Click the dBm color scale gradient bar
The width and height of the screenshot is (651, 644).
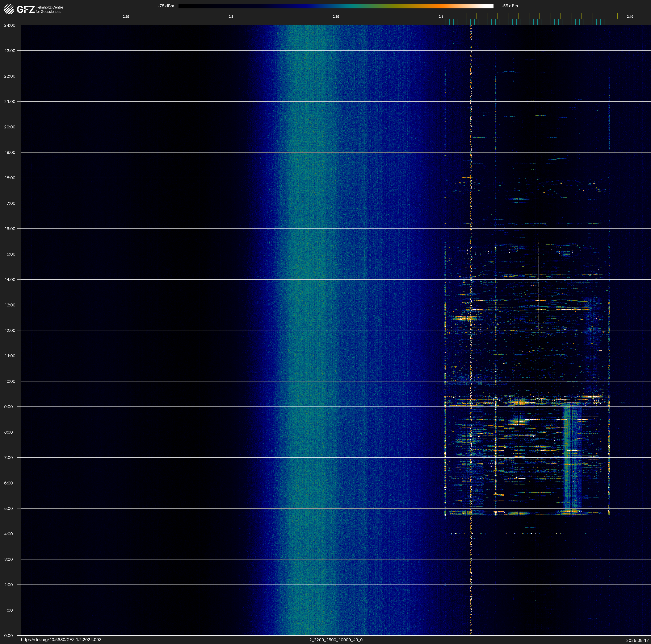336,6
